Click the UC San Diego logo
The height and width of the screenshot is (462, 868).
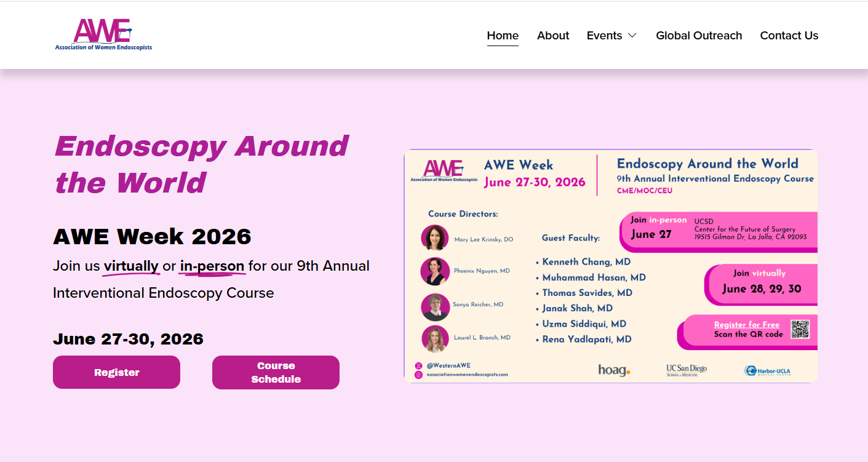pos(687,370)
